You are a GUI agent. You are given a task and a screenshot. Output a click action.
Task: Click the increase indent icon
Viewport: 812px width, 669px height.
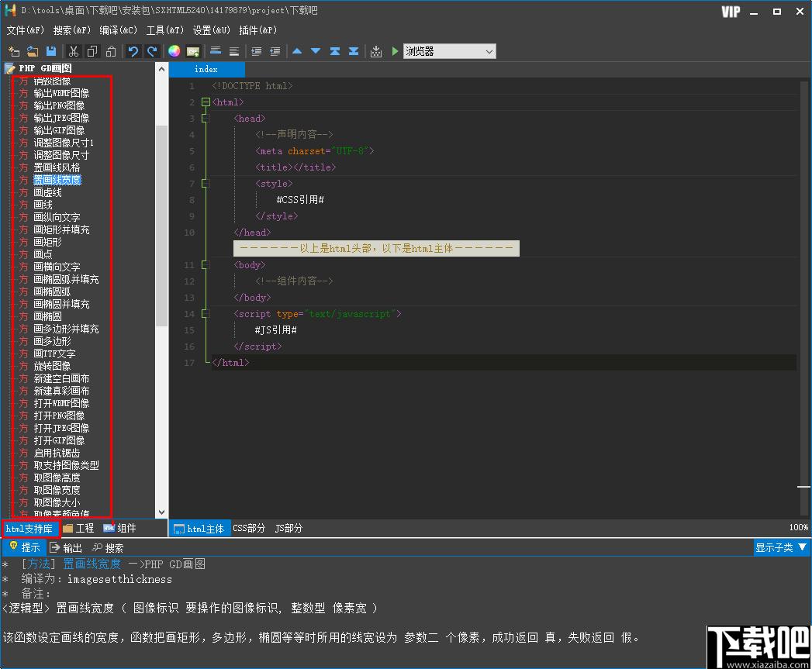[257, 51]
